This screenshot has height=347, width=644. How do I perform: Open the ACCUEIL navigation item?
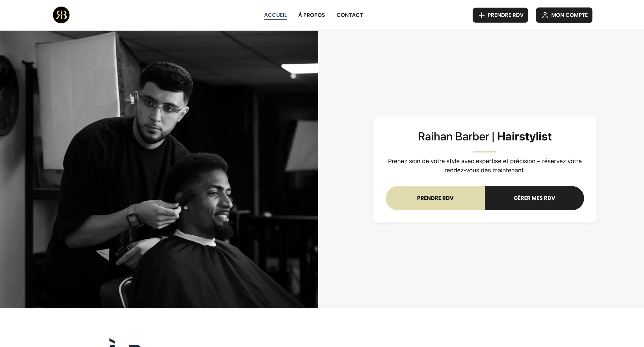[275, 15]
